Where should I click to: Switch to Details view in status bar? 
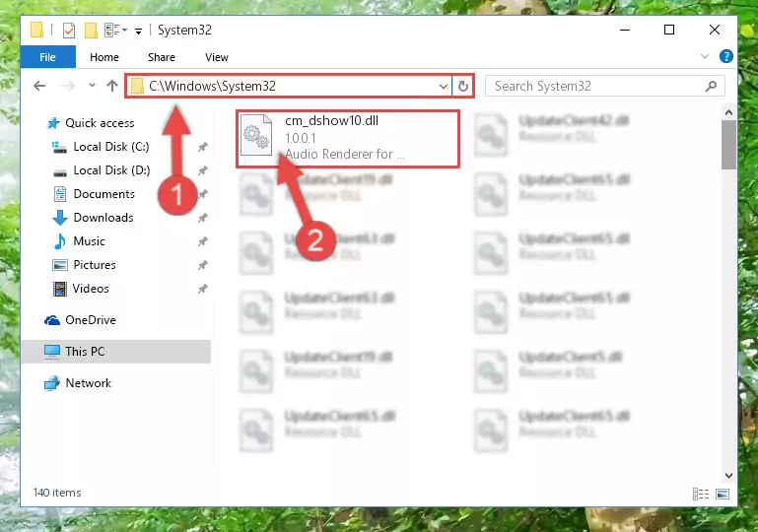pyautogui.click(x=701, y=494)
